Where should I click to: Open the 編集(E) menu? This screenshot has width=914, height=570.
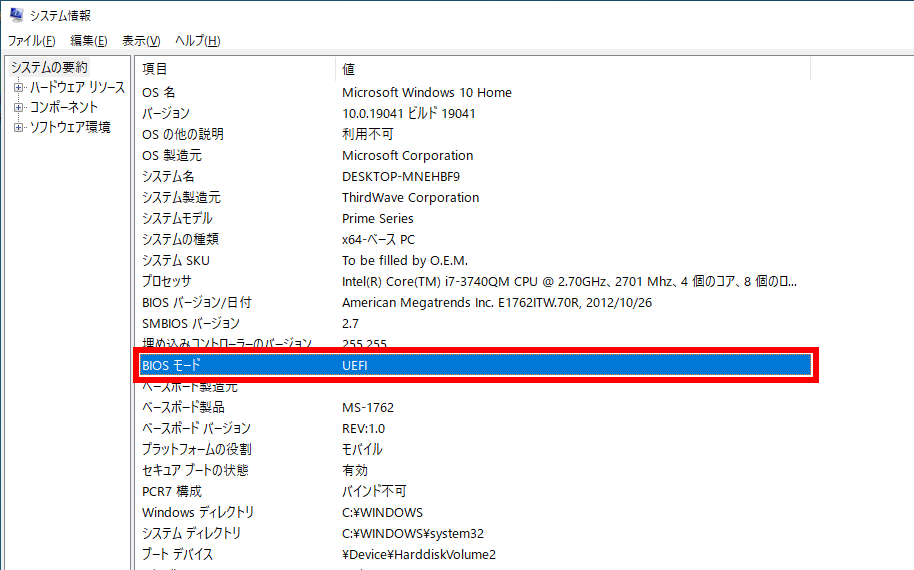pos(89,41)
